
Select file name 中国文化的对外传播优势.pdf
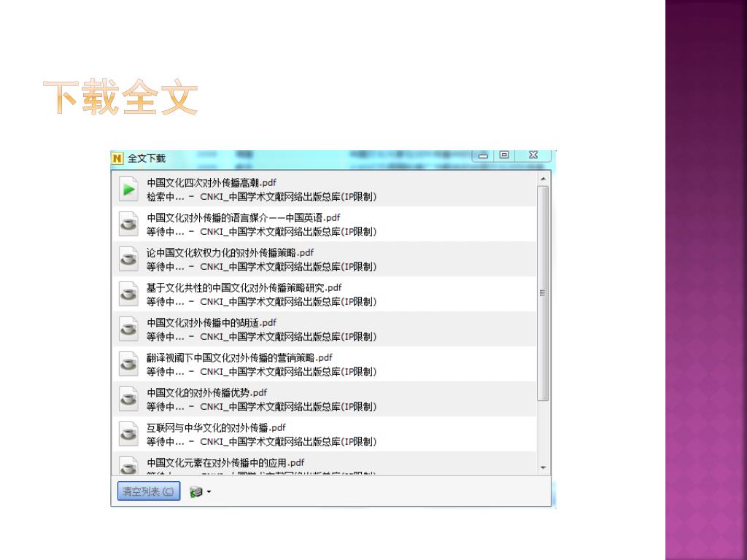pos(206,393)
